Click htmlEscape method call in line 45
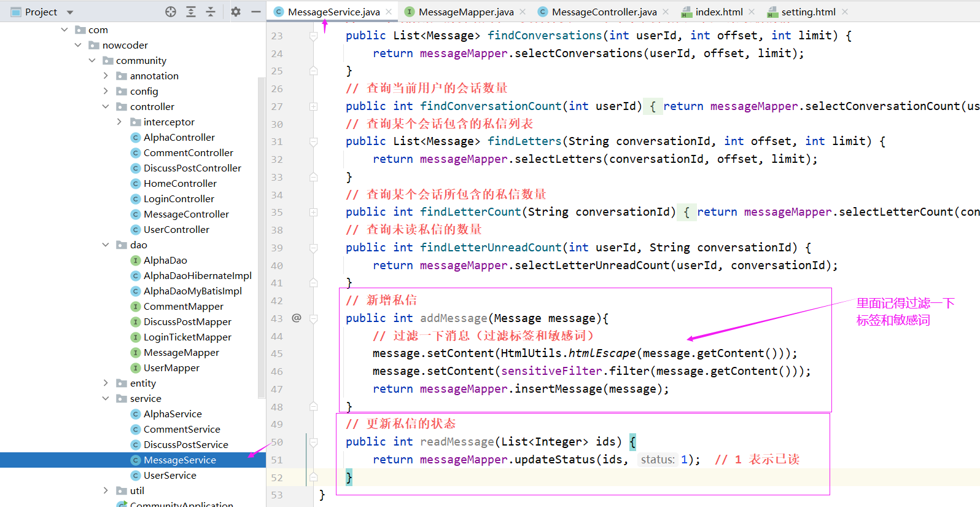 pos(602,353)
